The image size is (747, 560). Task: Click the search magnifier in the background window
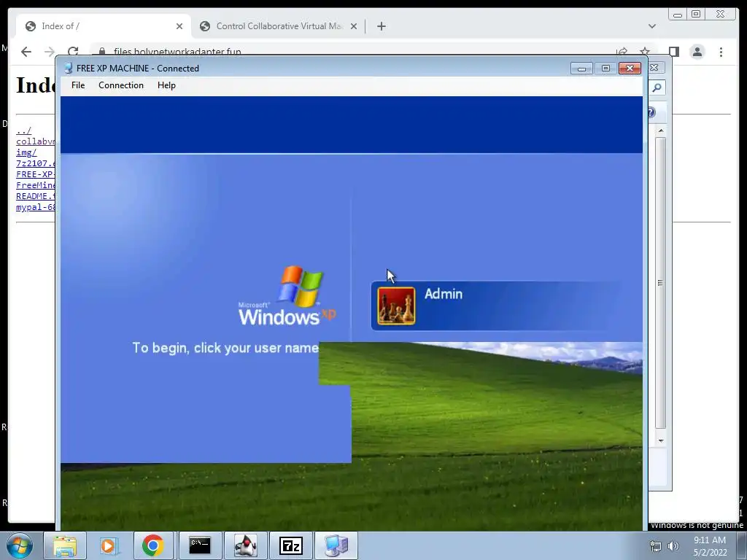click(657, 87)
